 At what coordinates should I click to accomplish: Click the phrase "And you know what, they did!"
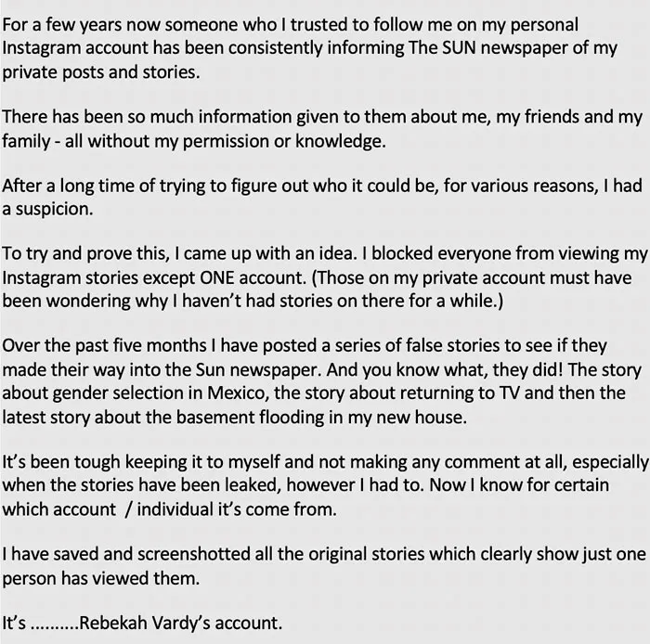pos(445,369)
